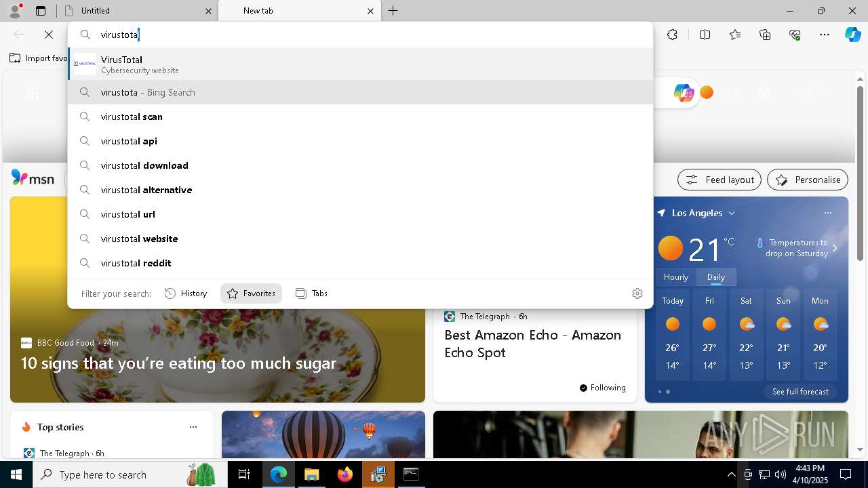
Task: Open the Extensions puzzle icon
Action: (672, 35)
